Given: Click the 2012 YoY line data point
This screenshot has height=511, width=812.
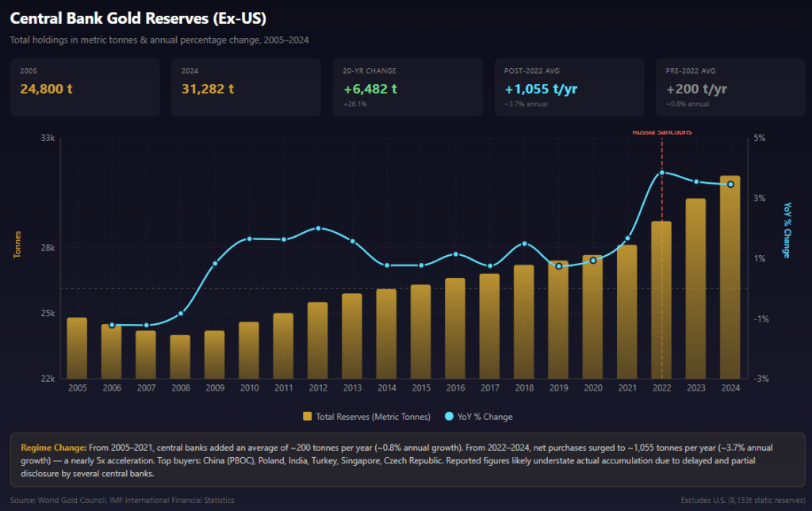Looking at the screenshot, I should [318, 228].
